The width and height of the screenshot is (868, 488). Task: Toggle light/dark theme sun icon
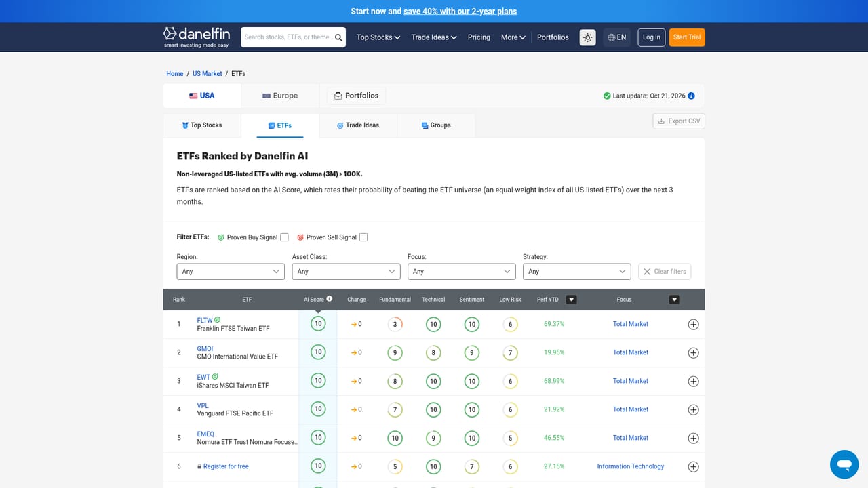[587, 37]
